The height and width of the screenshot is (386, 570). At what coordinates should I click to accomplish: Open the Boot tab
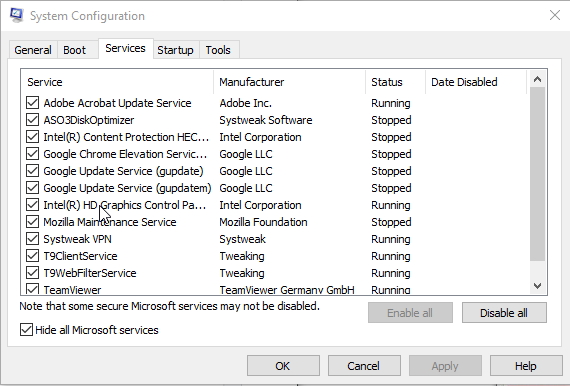[x=75, y=50]
